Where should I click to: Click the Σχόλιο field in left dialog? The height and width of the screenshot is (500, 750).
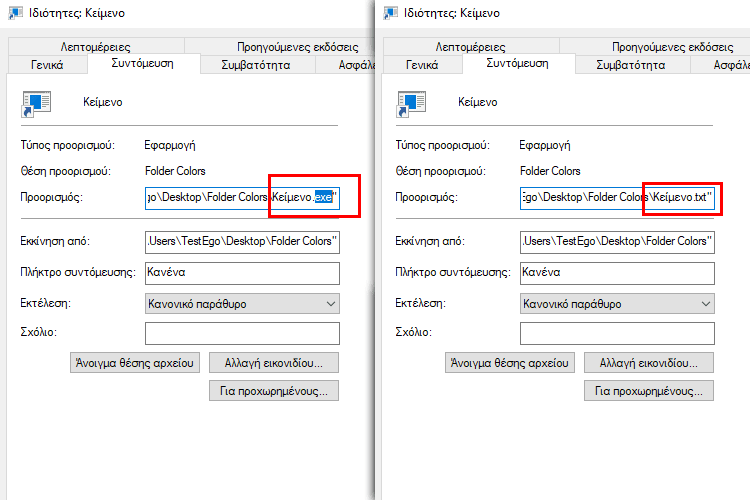point(242,333)
